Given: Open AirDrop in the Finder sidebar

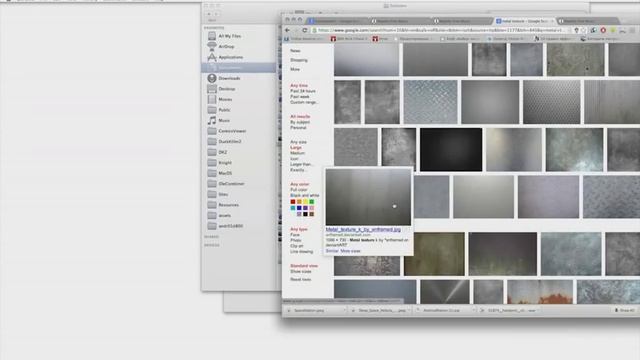Looking at the screenshot, I should 226,47.
